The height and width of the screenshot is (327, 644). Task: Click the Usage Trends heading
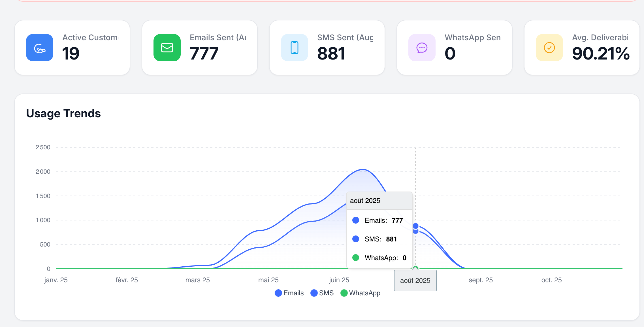[x=63, y=113]
